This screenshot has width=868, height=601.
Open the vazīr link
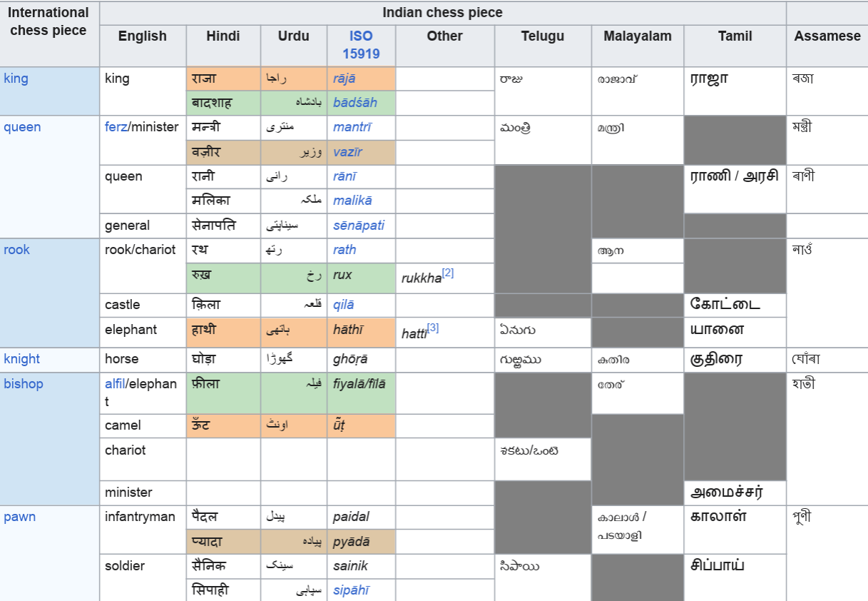pos(347,152)
